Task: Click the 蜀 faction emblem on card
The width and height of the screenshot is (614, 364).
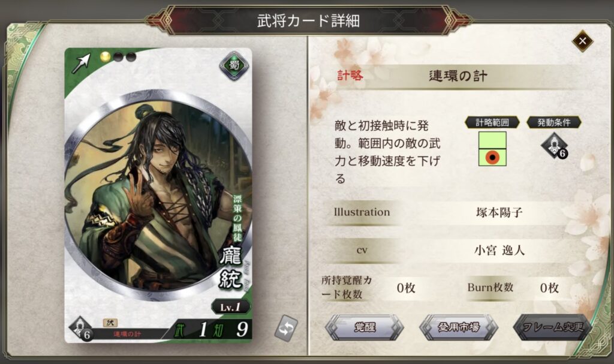Action: [234, 65]
